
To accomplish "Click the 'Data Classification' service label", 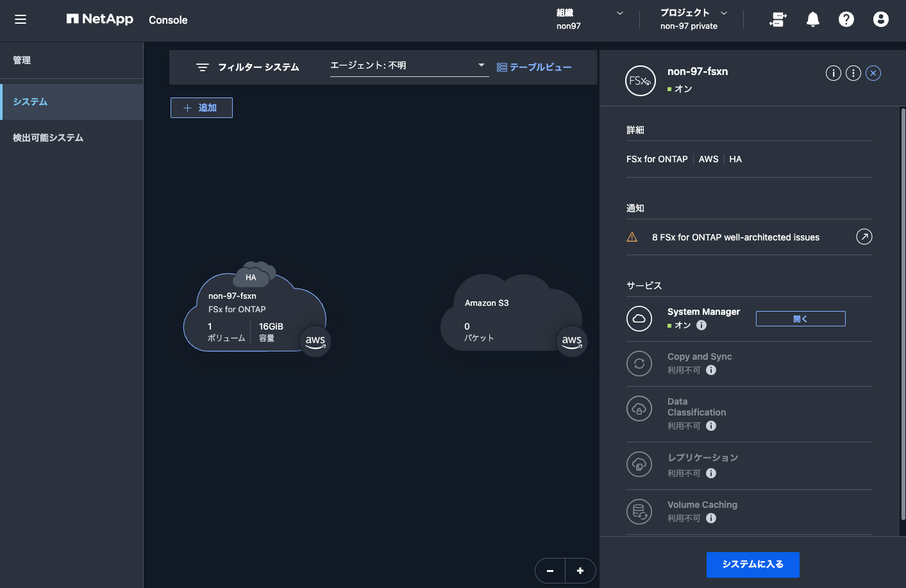I will click(697, 407).
